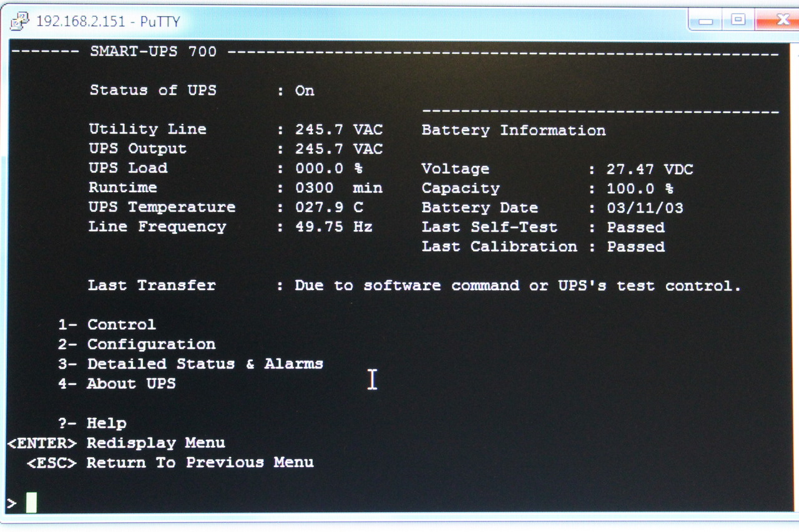Click the window title '192.168.2.151 - PuTTY'

[108, 21]
